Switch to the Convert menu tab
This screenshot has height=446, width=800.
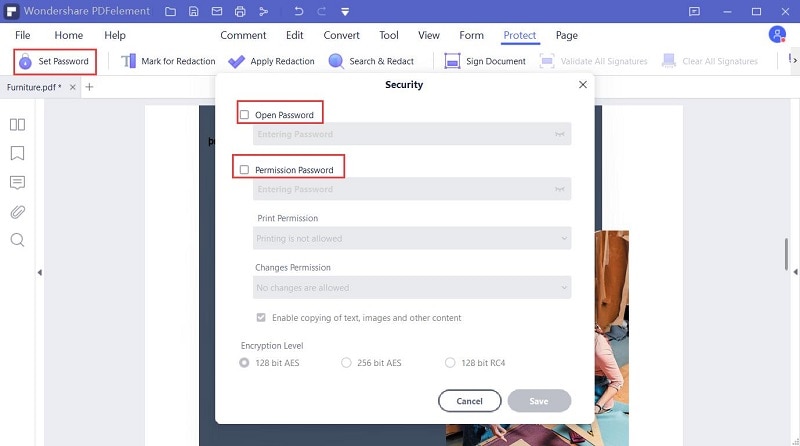coord(341,35)
